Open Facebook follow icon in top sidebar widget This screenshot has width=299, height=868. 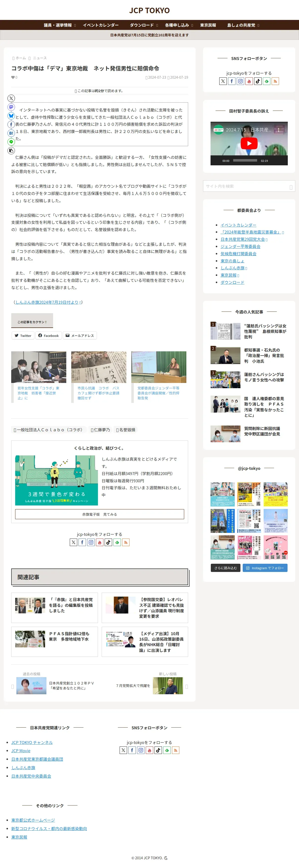click(x=231, y=81)
